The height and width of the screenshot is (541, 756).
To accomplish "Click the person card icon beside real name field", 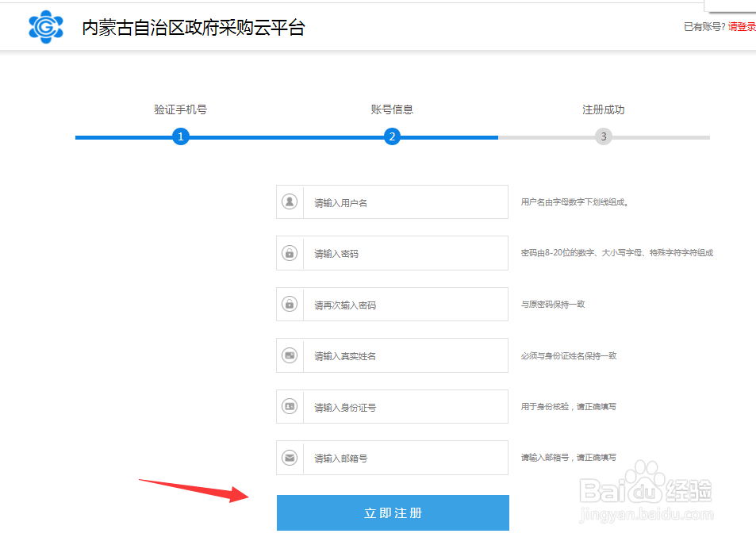I will click(290, 355).
